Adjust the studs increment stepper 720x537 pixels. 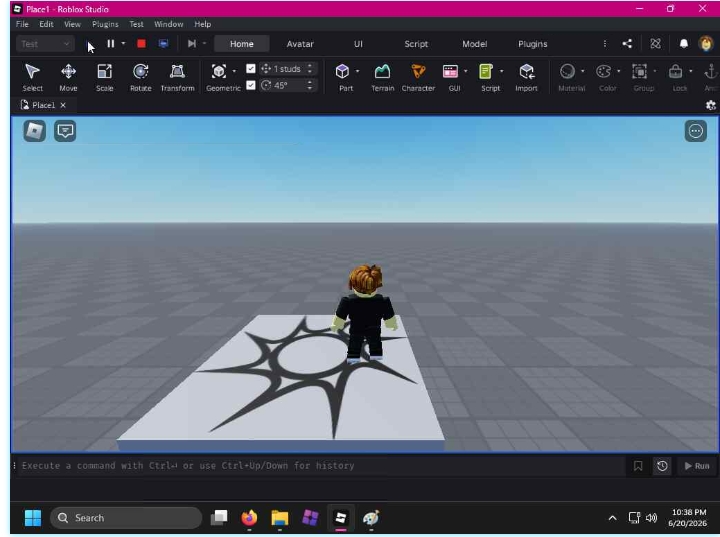click(x=310, y=68)
